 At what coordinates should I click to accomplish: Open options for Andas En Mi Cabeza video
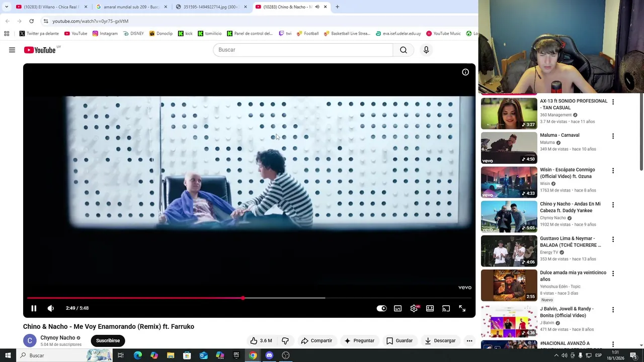[613, 205]
